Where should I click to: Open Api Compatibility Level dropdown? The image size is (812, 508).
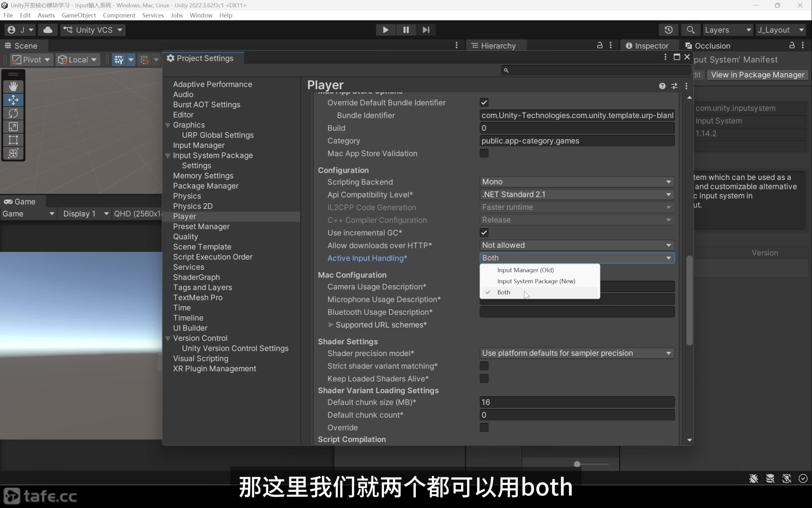pyautogui.click(x=577, y=195)
